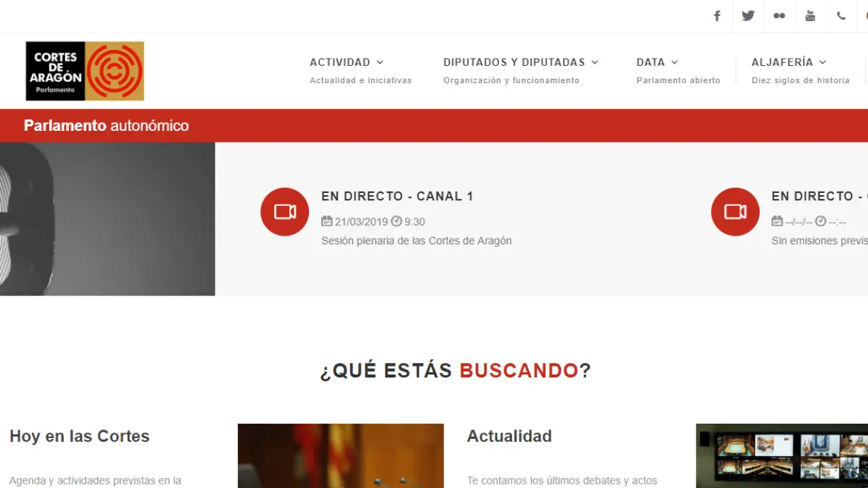Expand the DIPUTADOS Y DIPUTADAS menu
The width and height of the screenshot is (868, 488).
click(x=521, y=62)
